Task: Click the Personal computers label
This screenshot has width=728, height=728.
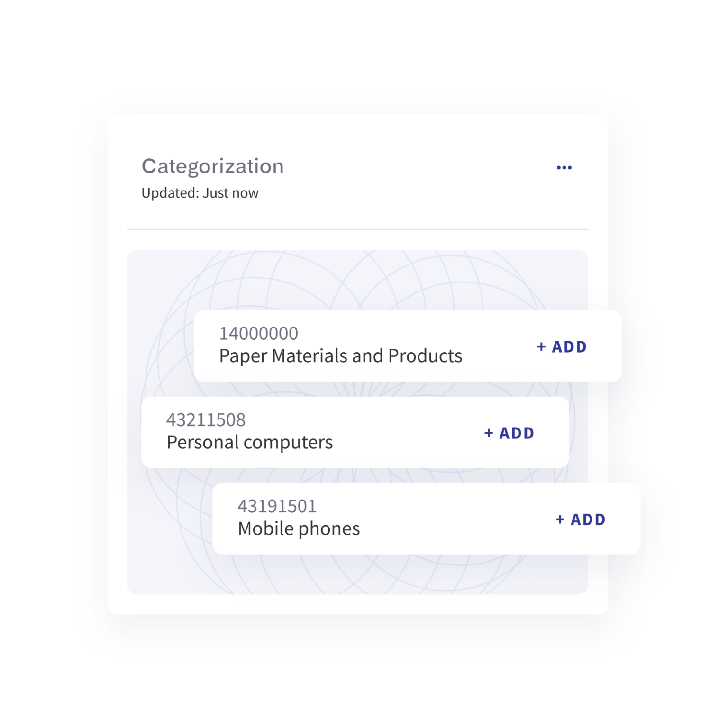Action: tap(250, 442)
